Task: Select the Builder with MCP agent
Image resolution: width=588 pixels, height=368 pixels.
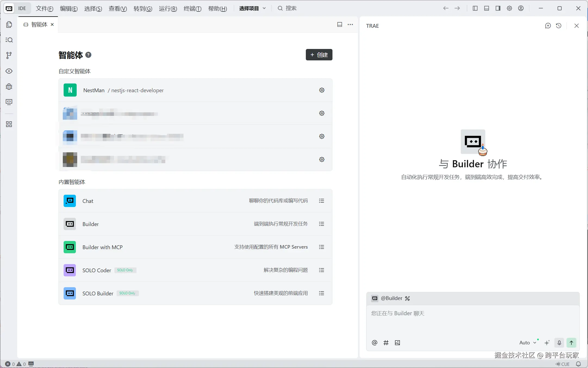Action: pyautogui.click(x=195, y=247)
